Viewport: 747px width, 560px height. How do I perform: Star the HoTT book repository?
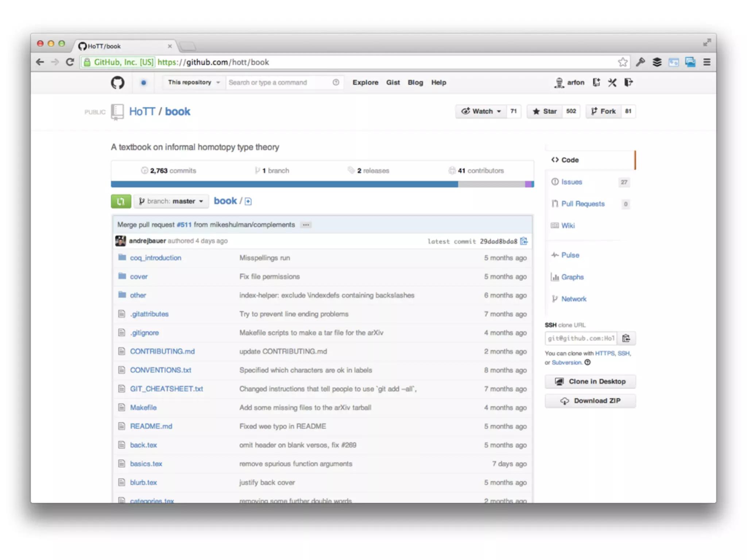545,112
